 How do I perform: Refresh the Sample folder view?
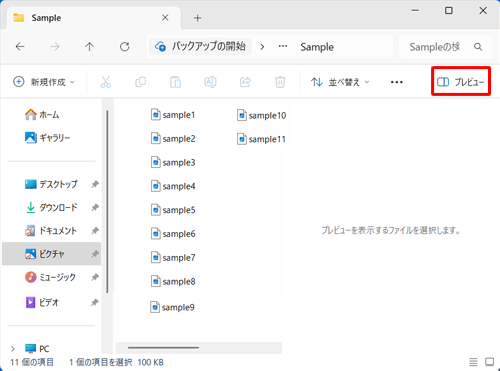coord(125,47)
